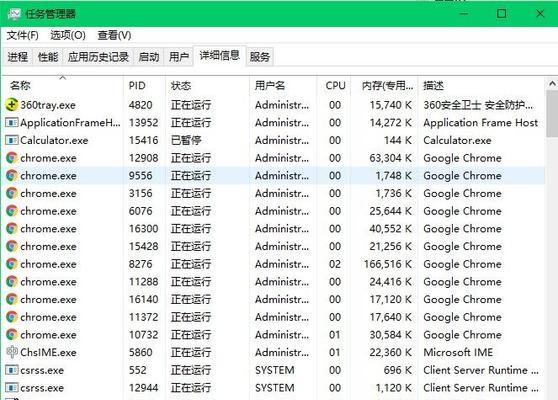Click CPU value 02 in chrome row

[335, 264]
